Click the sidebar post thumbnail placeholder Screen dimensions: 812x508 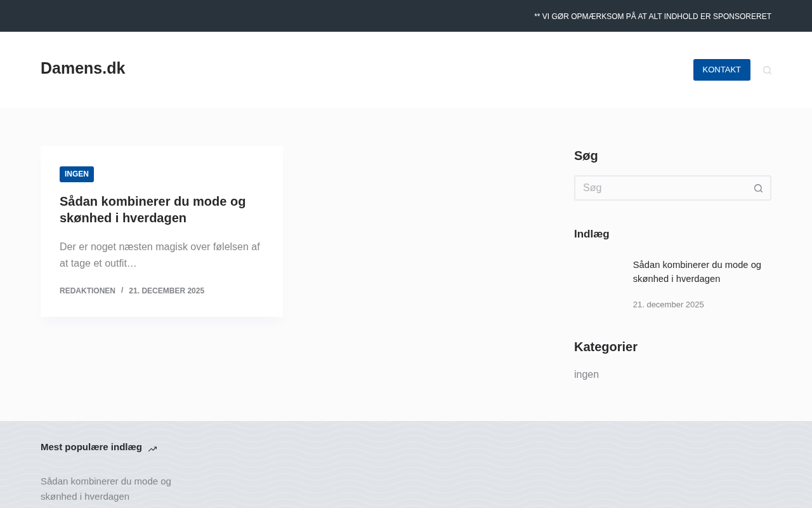[598, 281]
